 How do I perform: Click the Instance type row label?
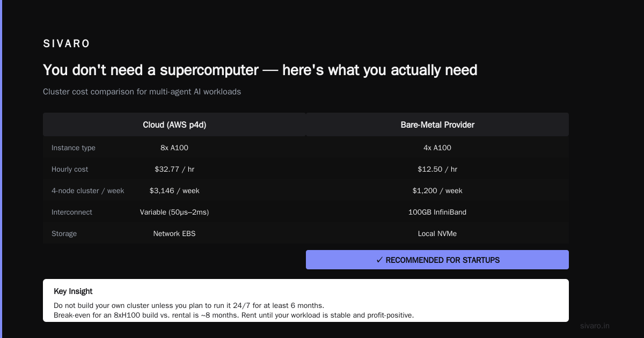pos(74,148)
